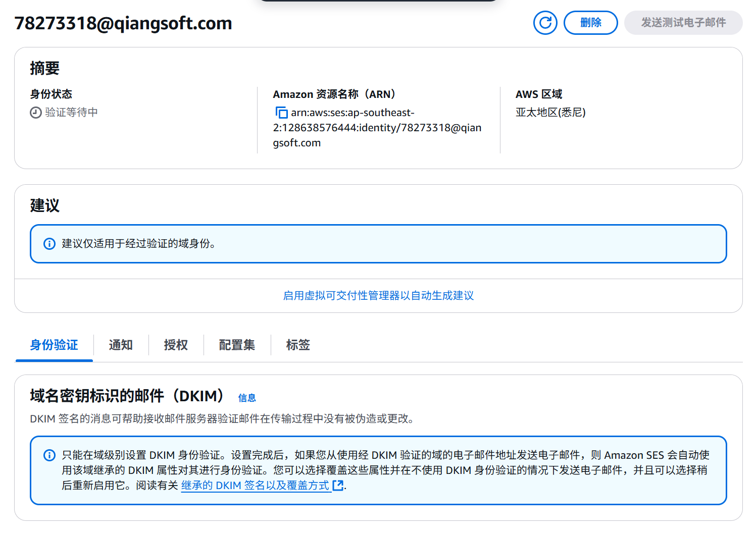Image resolution: width=756 pixels, height=534 pixels.
Task: Click the 删除 button
Action: pyautogui.click(x=590, y=23)
